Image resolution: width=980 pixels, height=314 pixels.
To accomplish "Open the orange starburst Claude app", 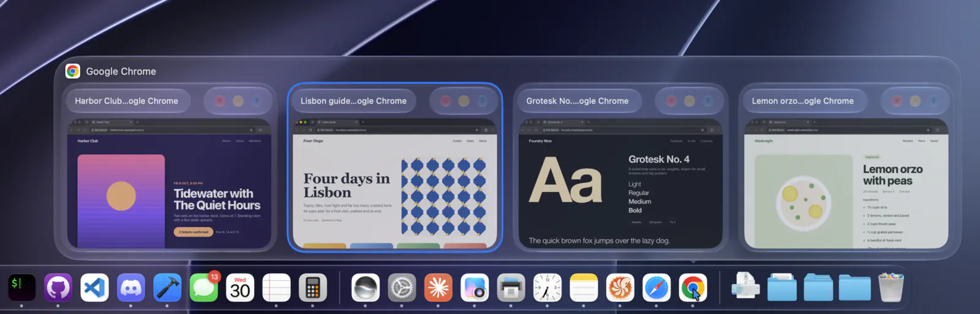I will (438, 288).
